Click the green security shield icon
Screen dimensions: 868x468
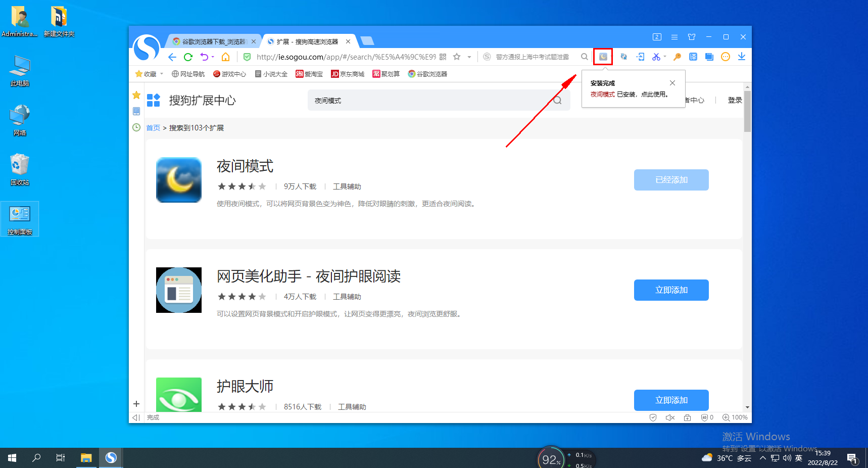(247, 57)
